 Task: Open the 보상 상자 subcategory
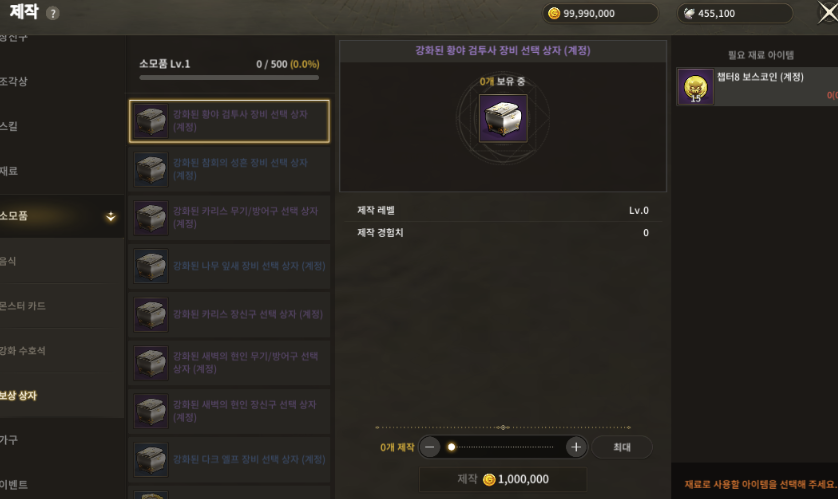click(18, 396)
